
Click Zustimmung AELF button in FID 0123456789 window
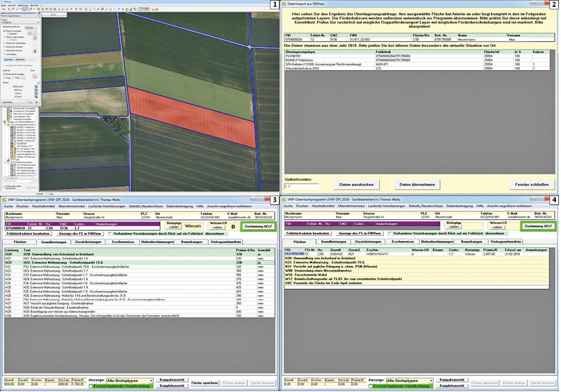(x=538, y=227)
